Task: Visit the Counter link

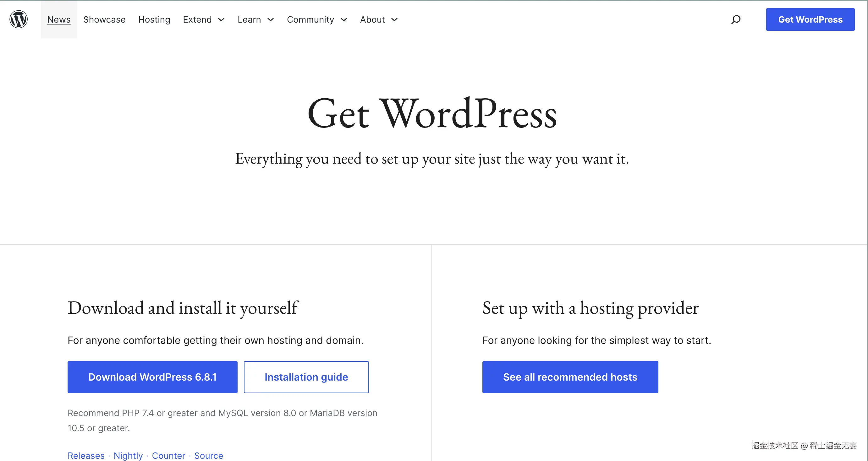Action: click(x=168, y=455)
